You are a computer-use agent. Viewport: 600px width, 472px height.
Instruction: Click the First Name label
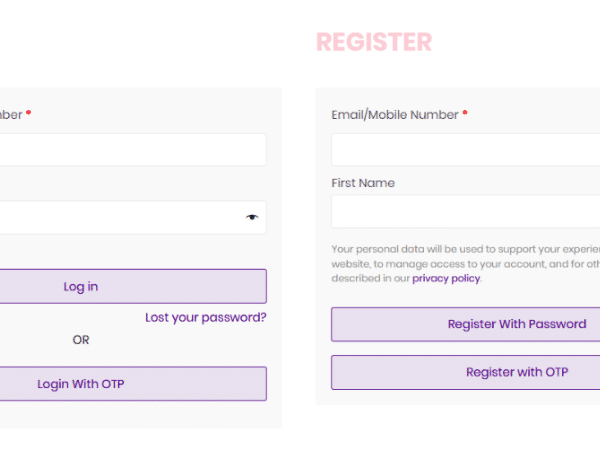363,183
